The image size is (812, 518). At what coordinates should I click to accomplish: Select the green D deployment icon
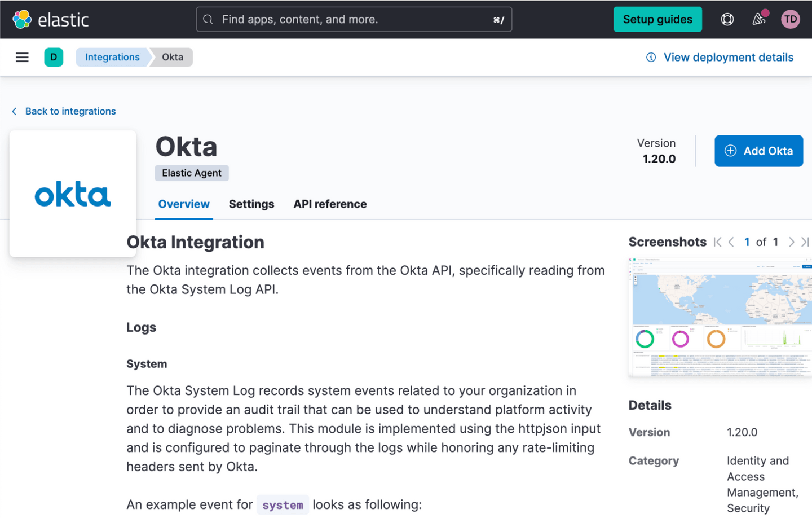coord(54,57)
